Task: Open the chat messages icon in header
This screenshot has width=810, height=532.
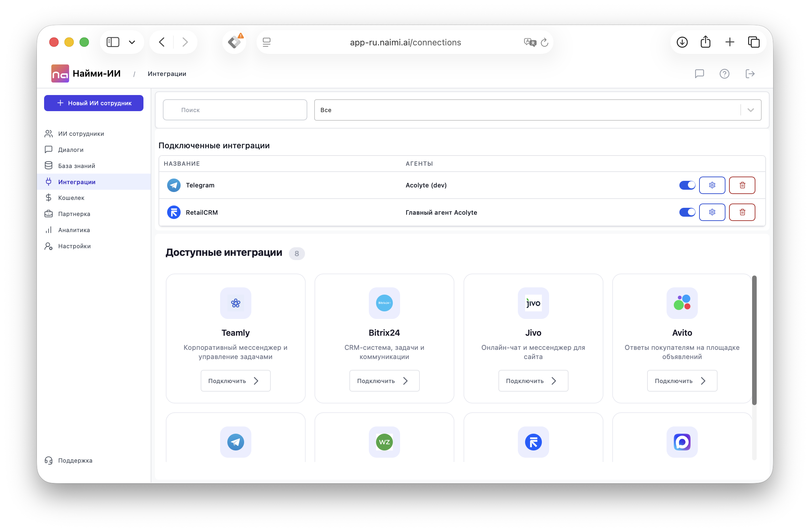Action: (x=699, y=74)
